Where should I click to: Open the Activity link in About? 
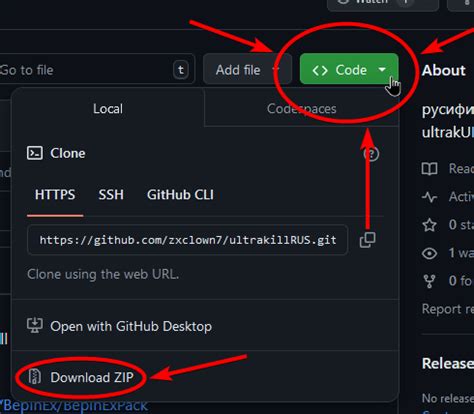461,197
